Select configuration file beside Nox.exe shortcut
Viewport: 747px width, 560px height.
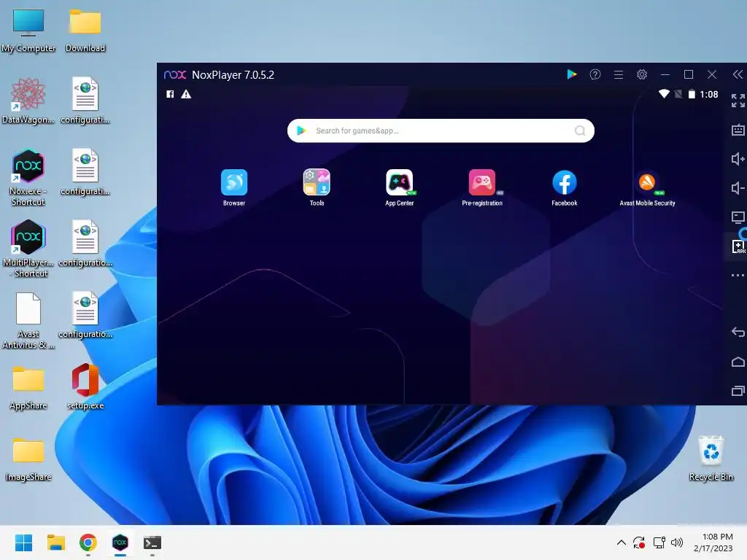point(85,172)
